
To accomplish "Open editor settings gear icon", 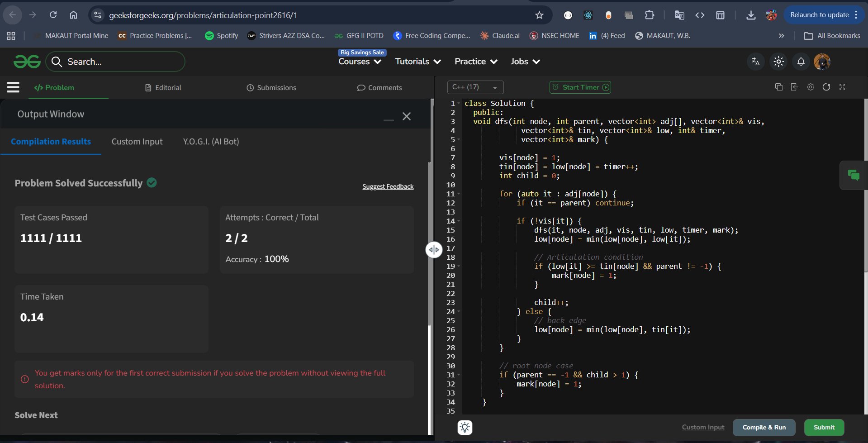I will click(810, 87).
